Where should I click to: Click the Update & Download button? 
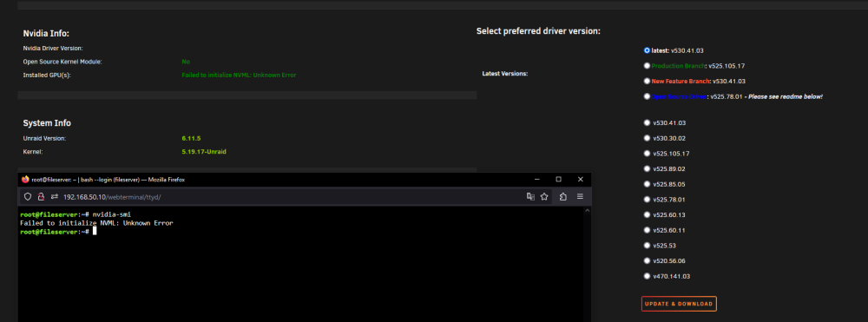pos(679,304)
